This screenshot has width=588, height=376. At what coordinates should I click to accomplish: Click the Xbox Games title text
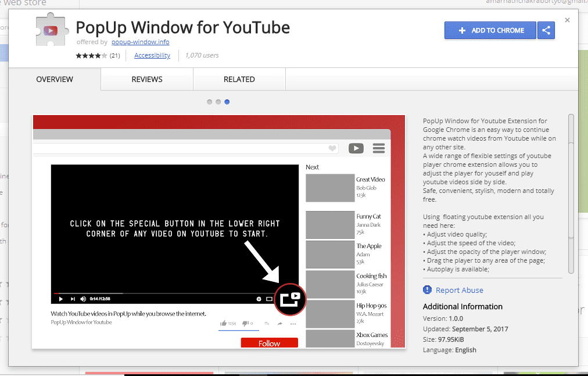[372, 335]
